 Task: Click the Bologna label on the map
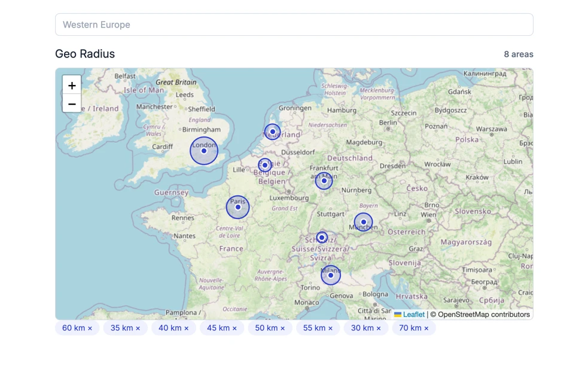(x=375, y=294)
